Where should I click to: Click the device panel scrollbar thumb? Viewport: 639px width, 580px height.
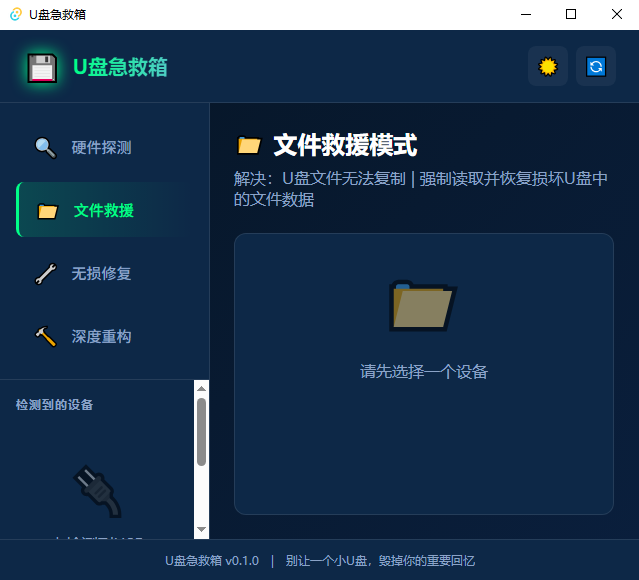pos(201,432)
